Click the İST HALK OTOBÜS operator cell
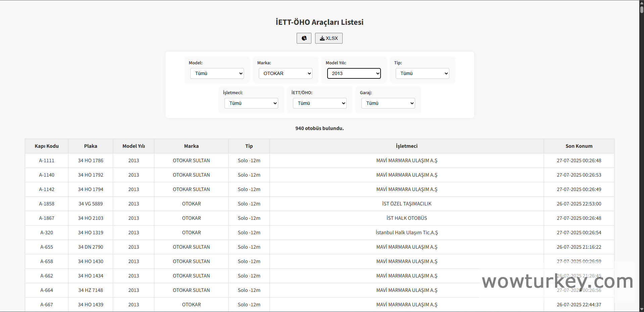 pyautogui.click(x=406, y=218)
